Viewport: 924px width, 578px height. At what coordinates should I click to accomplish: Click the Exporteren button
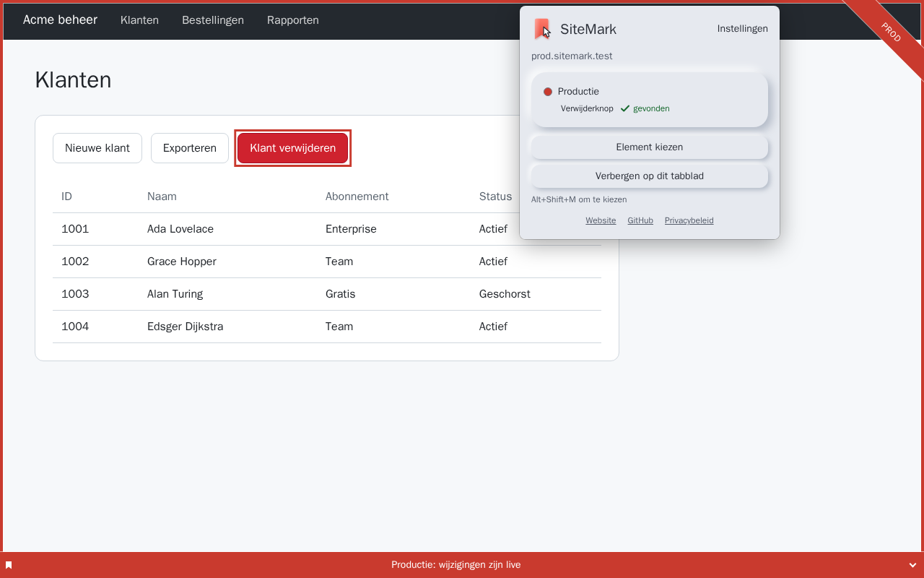[x=190, y=148]
